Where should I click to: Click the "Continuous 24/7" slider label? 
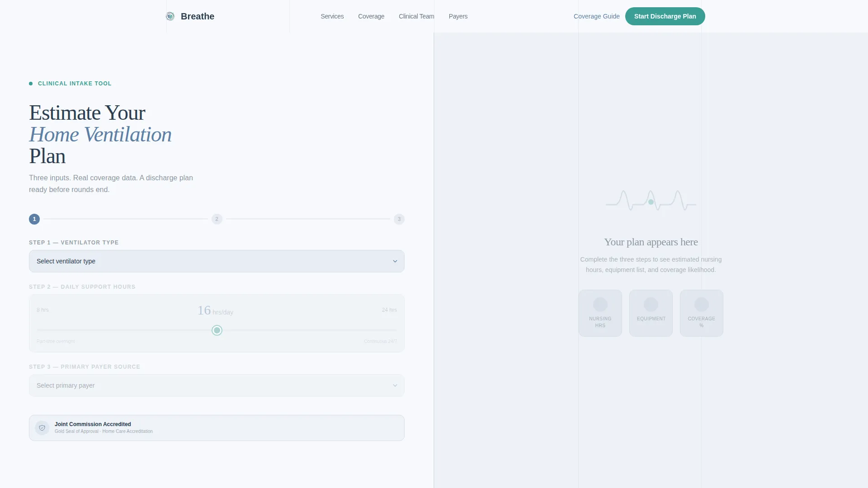[x=380, y=342]
